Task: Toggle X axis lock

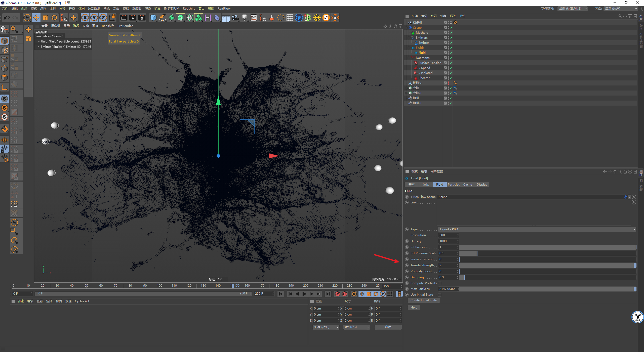Action: [85, 18]
